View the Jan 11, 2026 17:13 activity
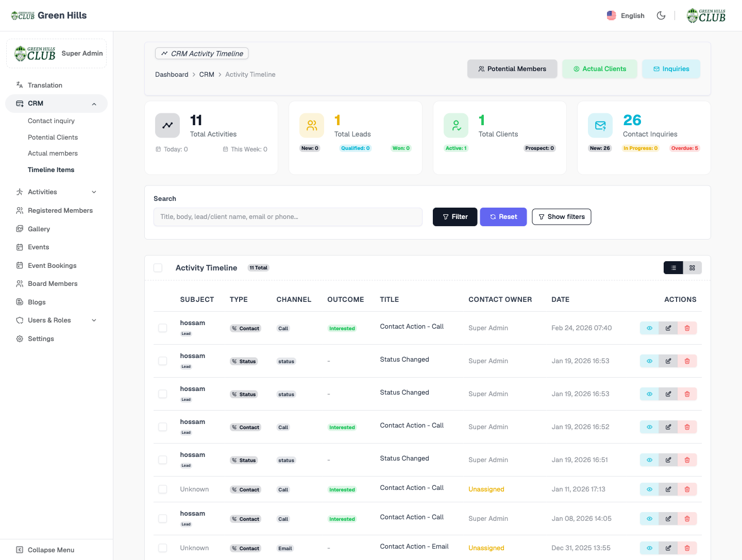 [649, 489]
